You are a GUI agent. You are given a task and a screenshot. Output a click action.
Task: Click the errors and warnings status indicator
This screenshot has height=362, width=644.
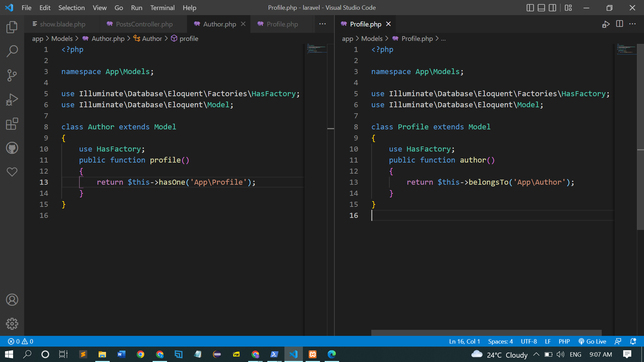tap(20, 341)
